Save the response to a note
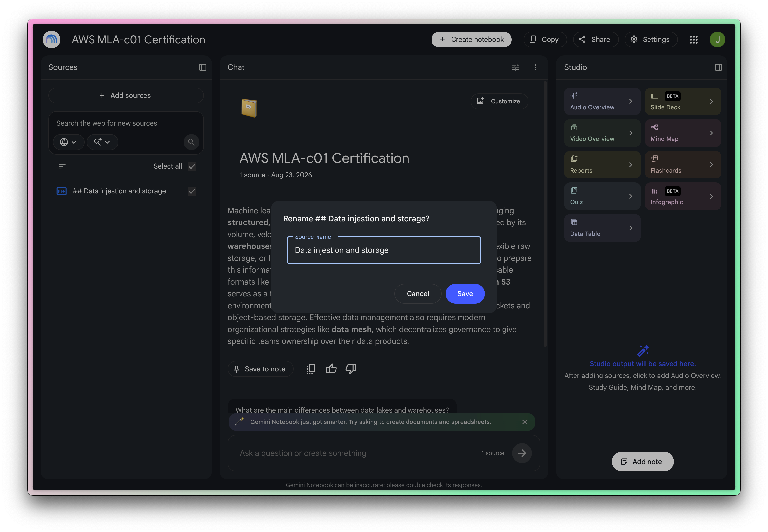This screenshot has height=532, width=768. tap(260, 369)
